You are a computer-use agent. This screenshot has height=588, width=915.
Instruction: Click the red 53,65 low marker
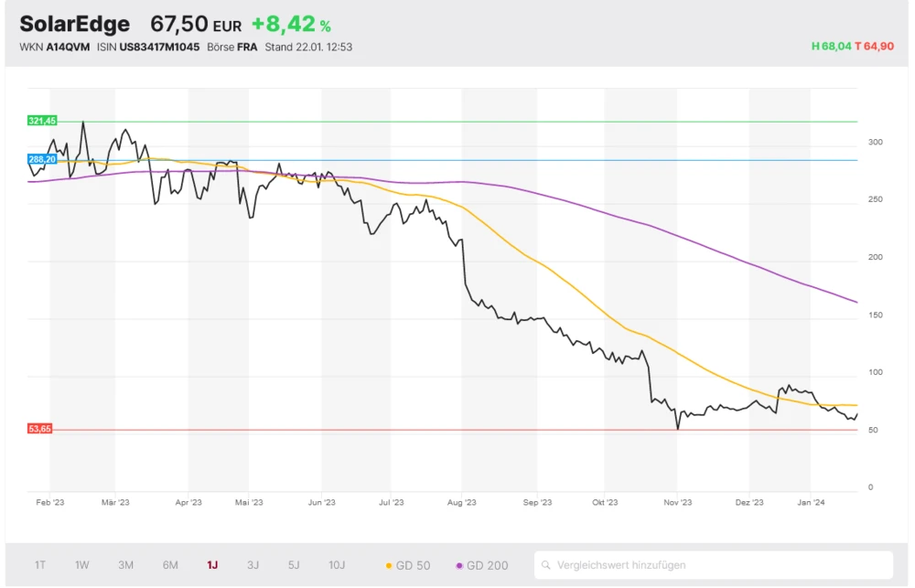tap(40, 428)
